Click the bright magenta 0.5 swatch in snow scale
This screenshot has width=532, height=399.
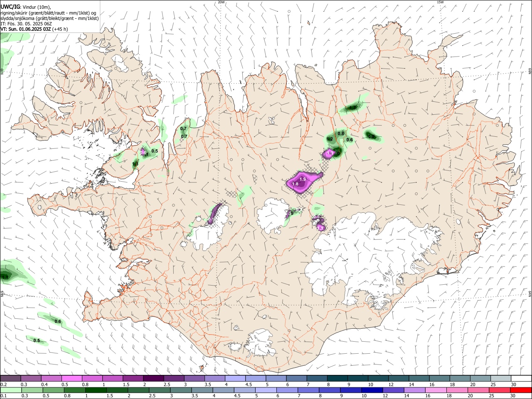[72, 378]
